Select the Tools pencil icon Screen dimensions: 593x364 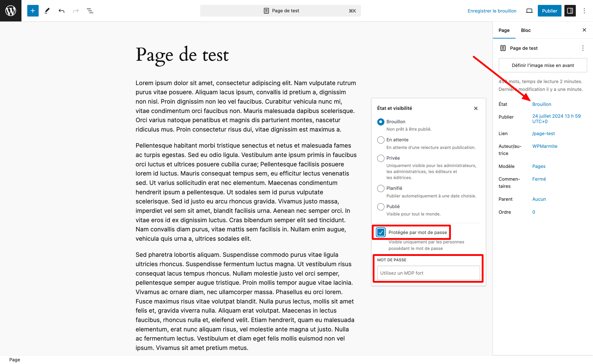pos(47,10)
